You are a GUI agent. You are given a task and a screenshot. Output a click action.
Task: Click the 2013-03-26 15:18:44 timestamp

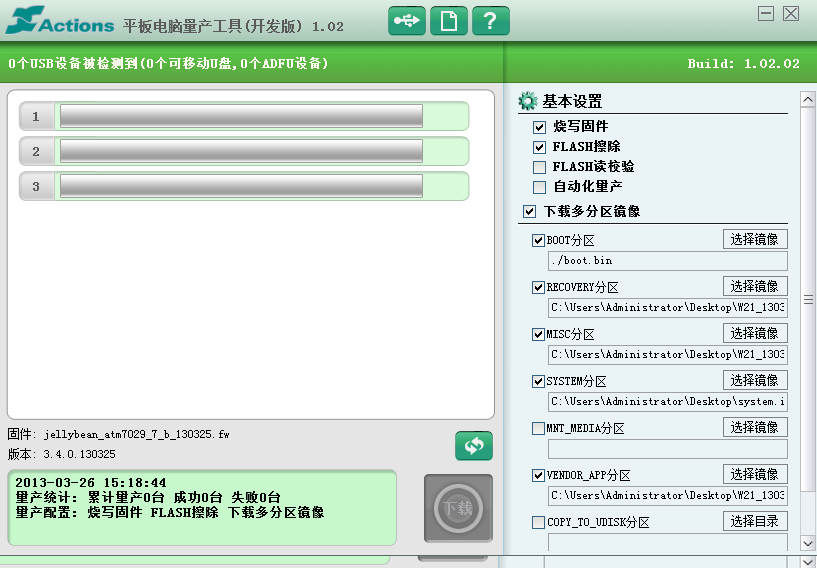click(91, 483)
